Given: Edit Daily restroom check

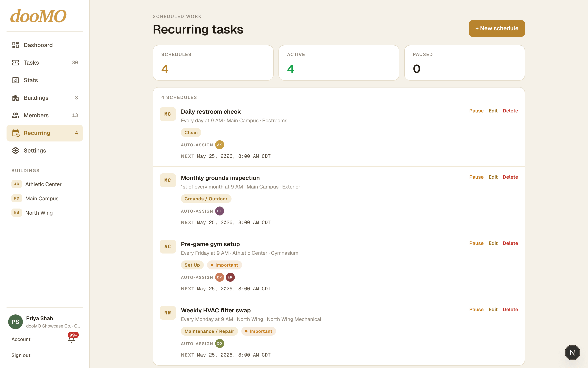Looking at the screenshot, I should [x=493, y=111].
